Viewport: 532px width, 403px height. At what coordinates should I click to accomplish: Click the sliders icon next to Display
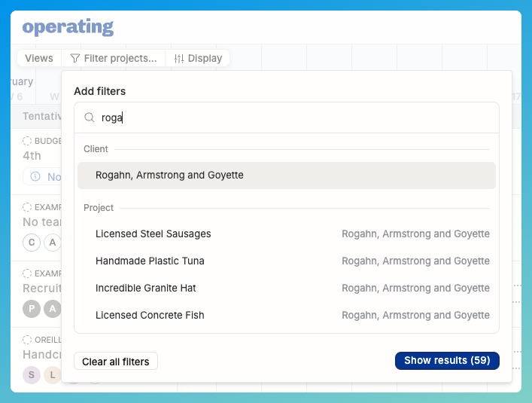[179, 58]
